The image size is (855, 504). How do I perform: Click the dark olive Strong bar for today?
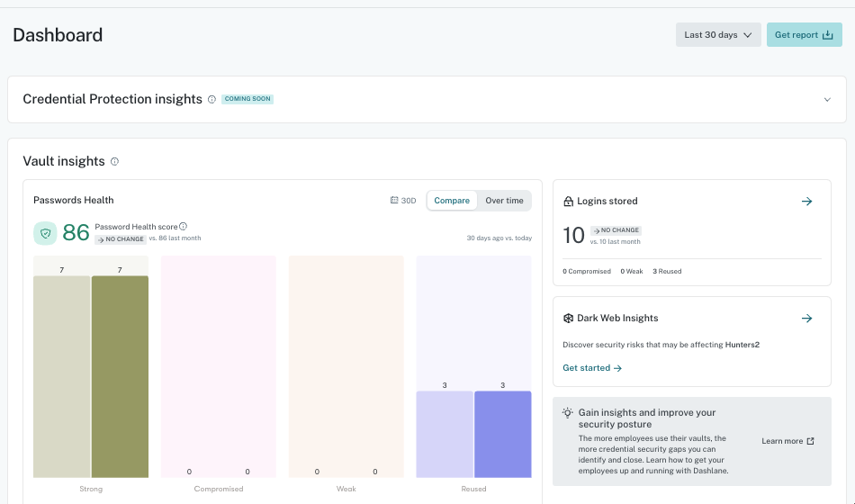(120, 376)
